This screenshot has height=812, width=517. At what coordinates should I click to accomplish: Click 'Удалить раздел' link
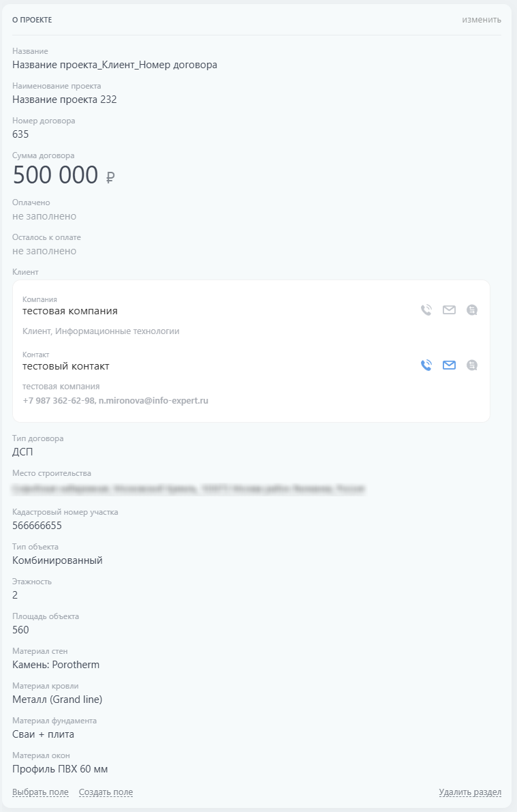coord(470,792)
